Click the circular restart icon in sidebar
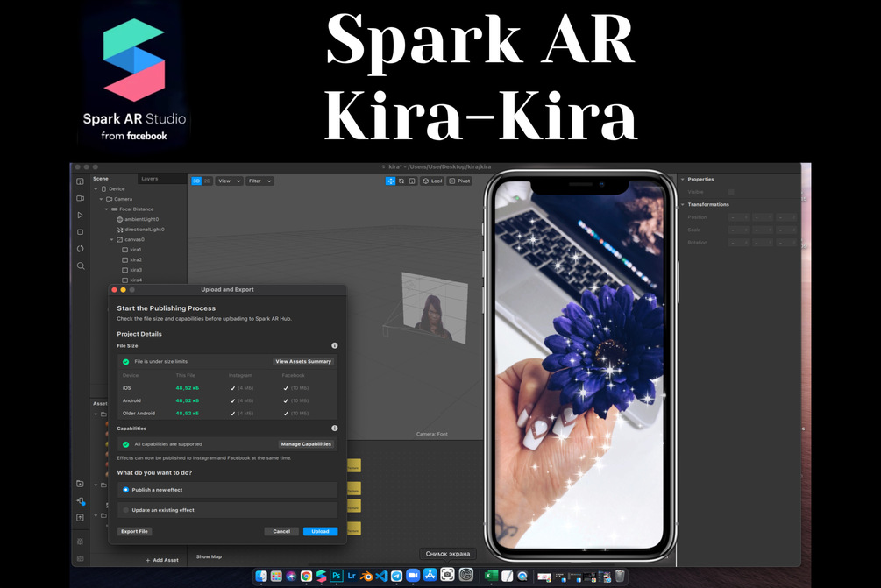Viewport: 881px width, 588px height. 81,249
